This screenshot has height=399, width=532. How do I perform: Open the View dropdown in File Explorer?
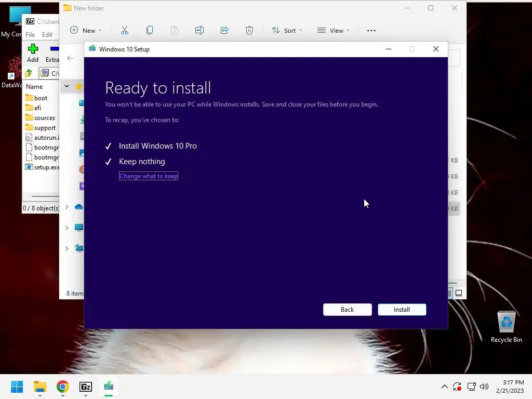point(333,30)
